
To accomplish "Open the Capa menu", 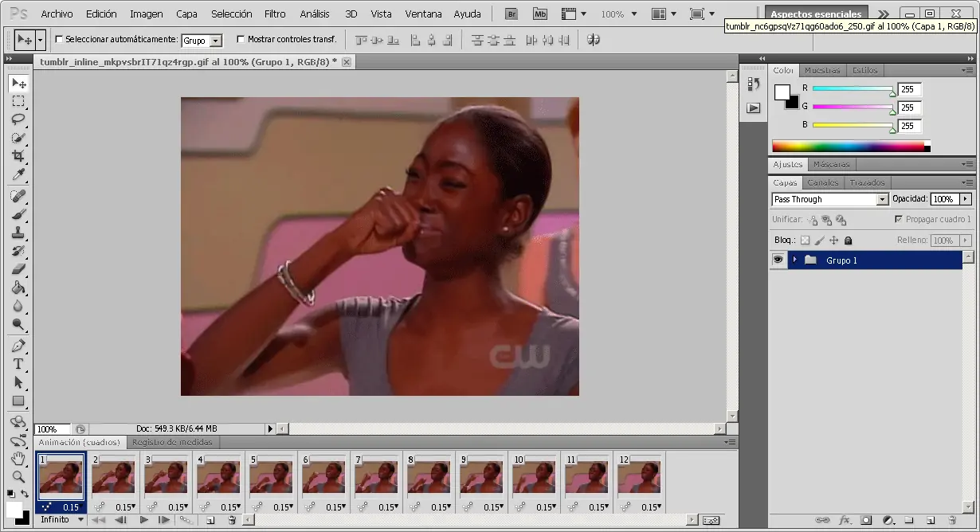I will pyautogui.click(x=186, y=14).
